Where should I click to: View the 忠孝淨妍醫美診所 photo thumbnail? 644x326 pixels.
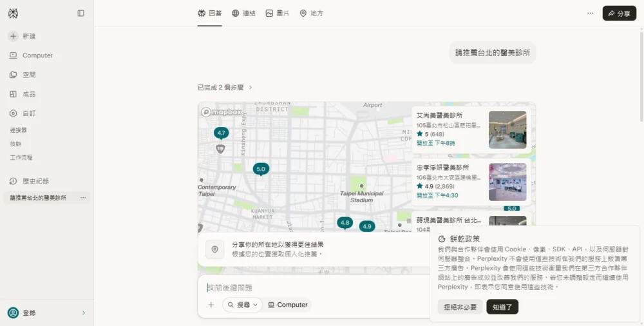pos(507,182)
